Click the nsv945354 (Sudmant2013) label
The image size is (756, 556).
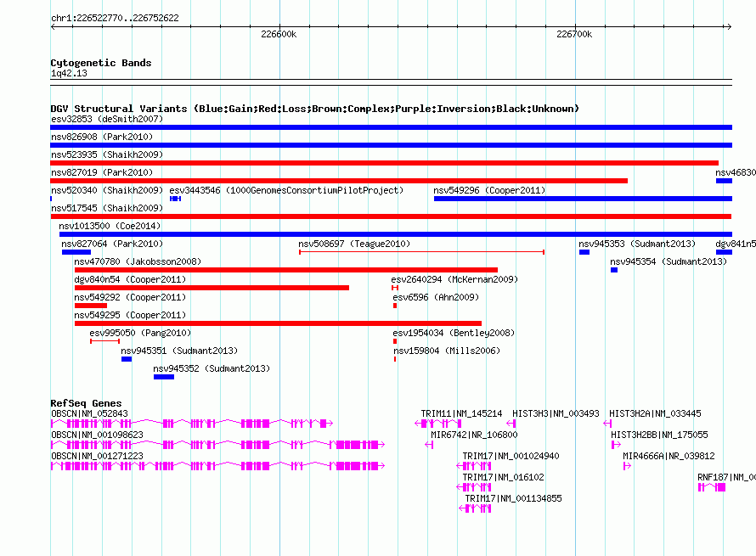[x=669, y=261]
